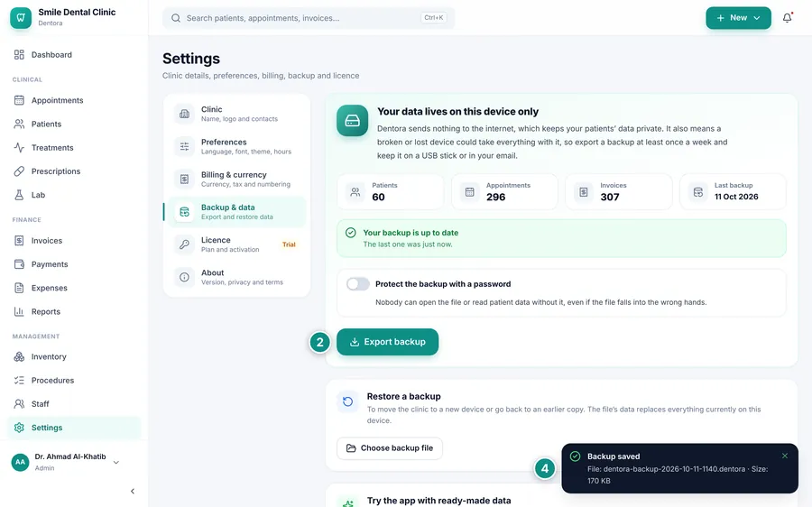Click the Appointments 296 stat card
812x507 pixels.
click(x=505, y=191)
